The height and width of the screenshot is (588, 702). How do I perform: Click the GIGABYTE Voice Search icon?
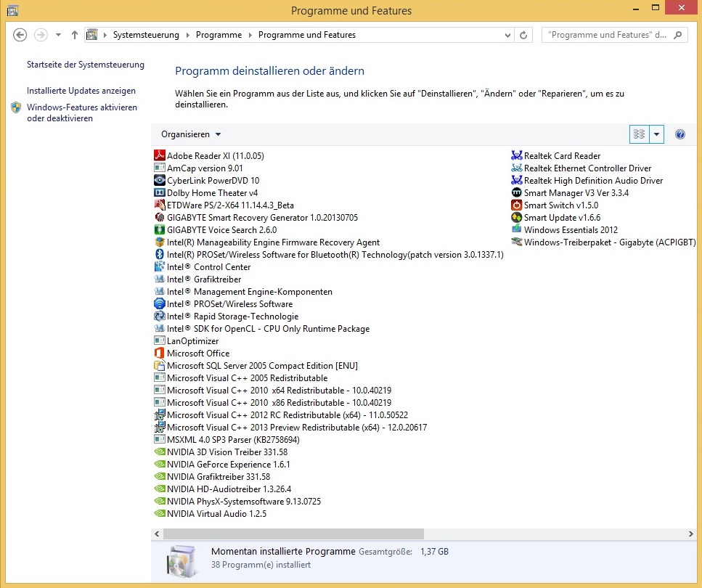160,229
